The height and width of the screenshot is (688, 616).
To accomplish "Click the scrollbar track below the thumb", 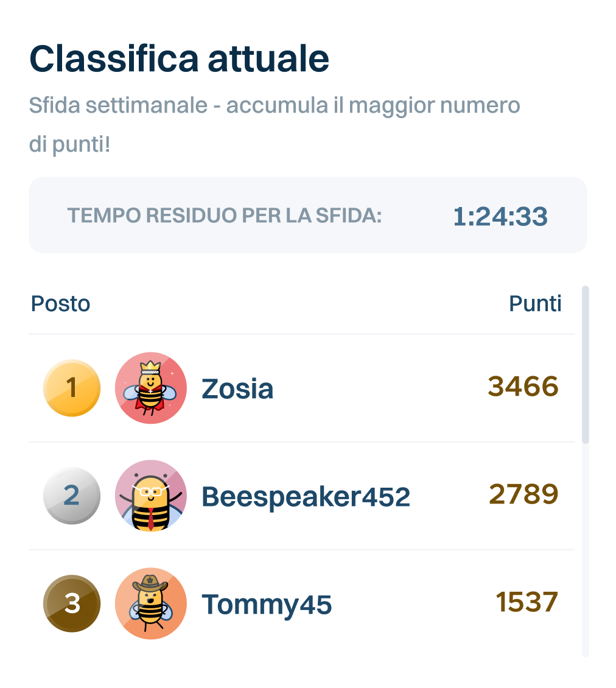I will (586, 548).
